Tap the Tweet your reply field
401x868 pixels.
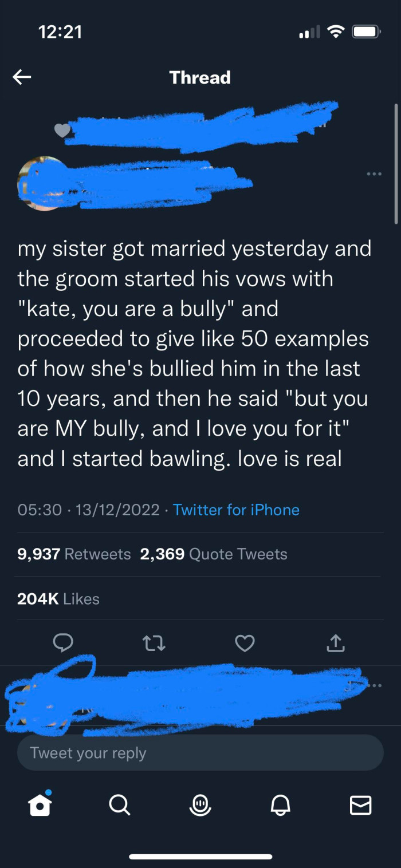click(x=200, y=752)
